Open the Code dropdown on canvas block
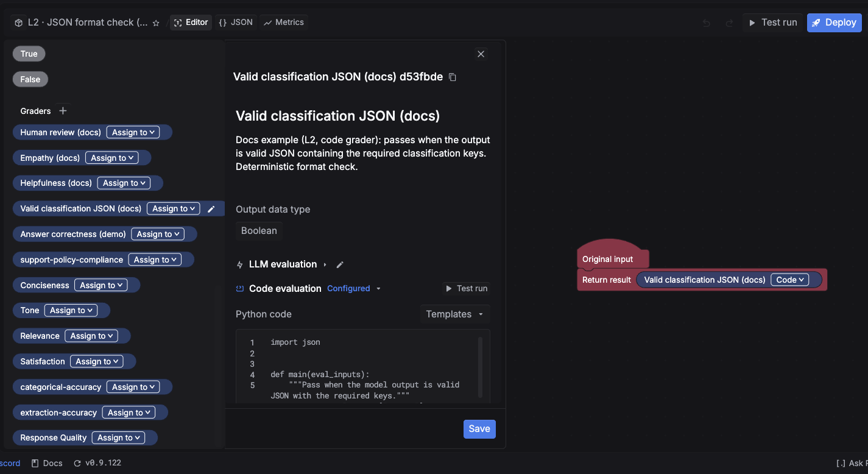The image size is (868, 474). 789,280
